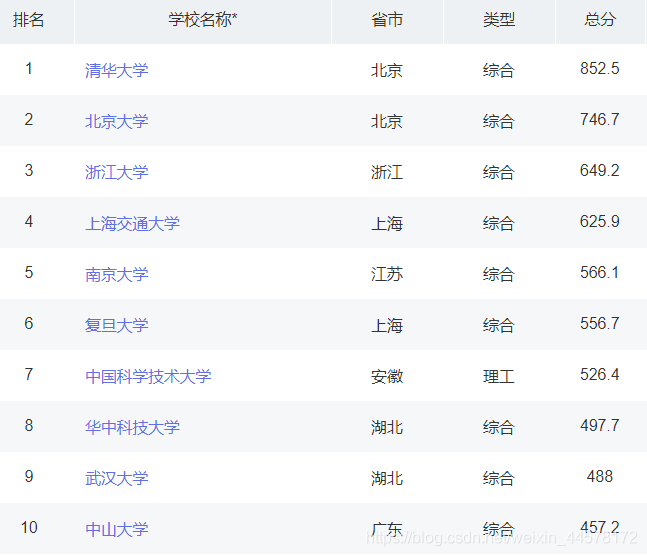The height and width of the screenshot is (556, 647).
Task: Click 综合 in the 武汉大学 row
Action: [498, 478]
